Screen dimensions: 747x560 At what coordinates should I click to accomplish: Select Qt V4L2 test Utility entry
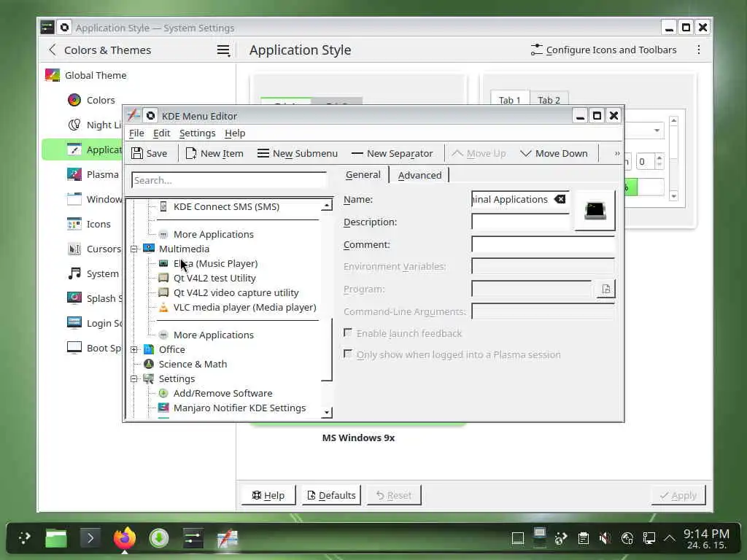pyautogui.click(x=214, y=278)
